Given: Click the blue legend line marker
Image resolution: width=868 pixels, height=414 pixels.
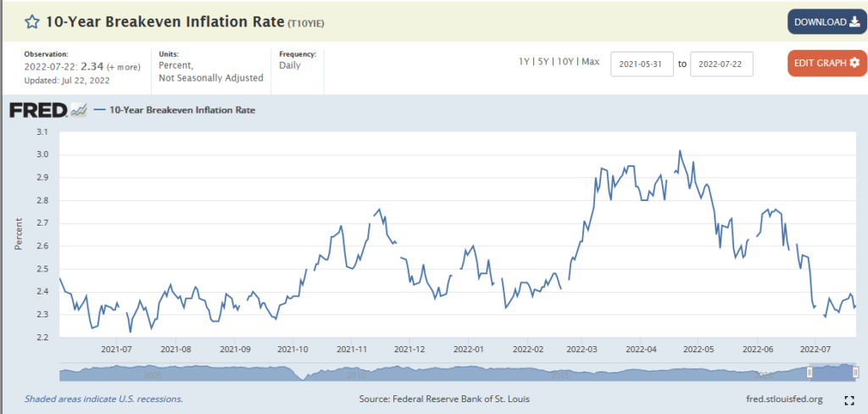Looking at the screenshot, I should (x=98, y=110).
